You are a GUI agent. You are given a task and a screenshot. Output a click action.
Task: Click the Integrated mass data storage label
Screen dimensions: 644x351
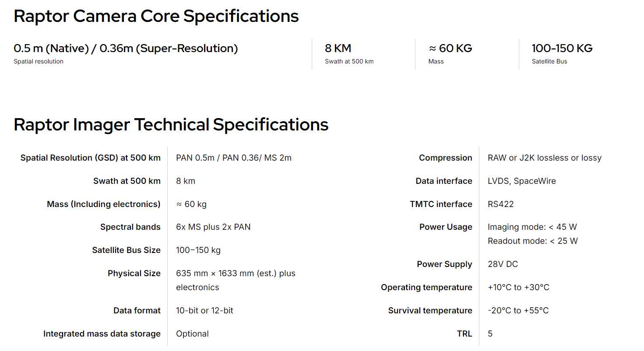pyautogui.click(x=102, y=334)
